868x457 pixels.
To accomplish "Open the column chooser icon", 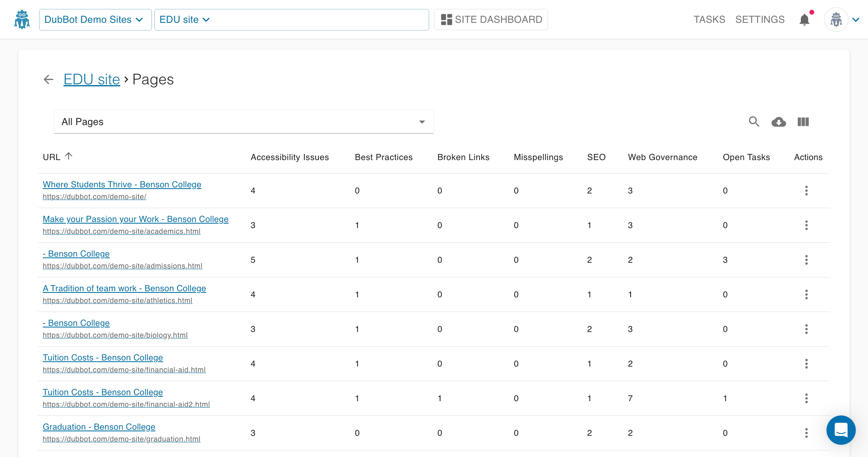I will coord(803,122).
